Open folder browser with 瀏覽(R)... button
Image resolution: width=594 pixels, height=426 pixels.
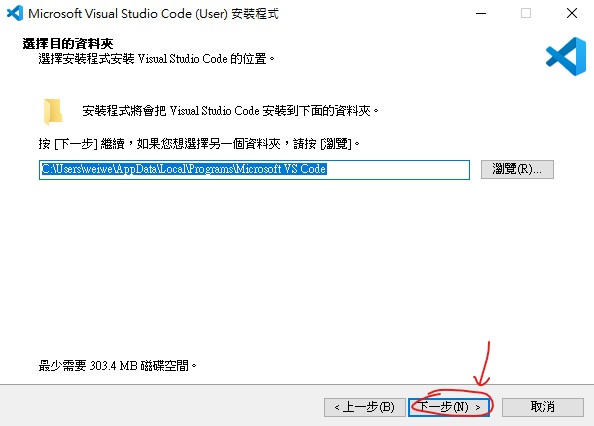point(517,169)
